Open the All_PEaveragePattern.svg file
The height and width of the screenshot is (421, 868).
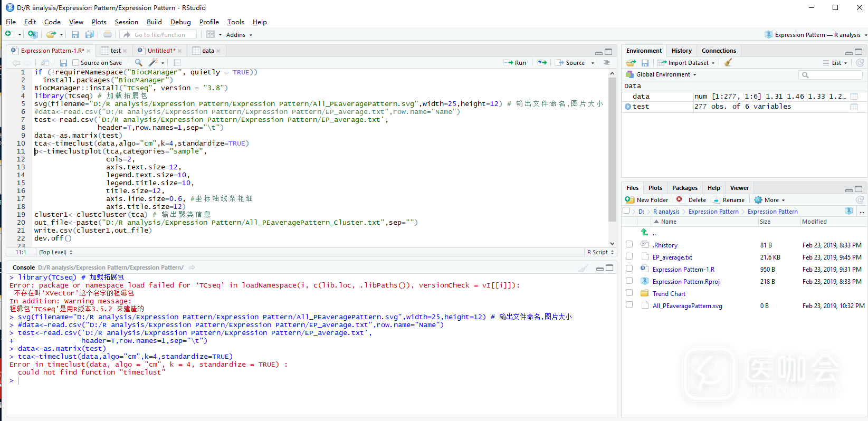click(687, 306)
